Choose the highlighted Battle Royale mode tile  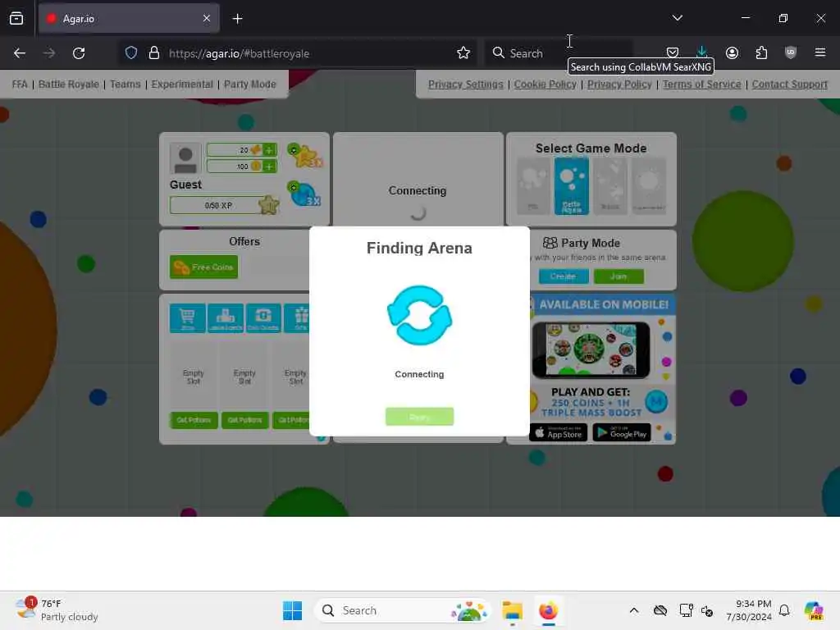571,186
